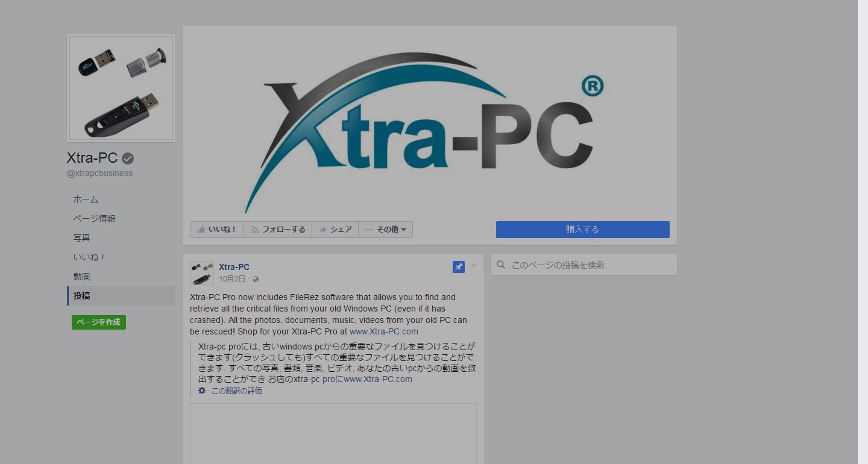
Task: Like the page with いいね！ button
Action: [x=217, y=230]
